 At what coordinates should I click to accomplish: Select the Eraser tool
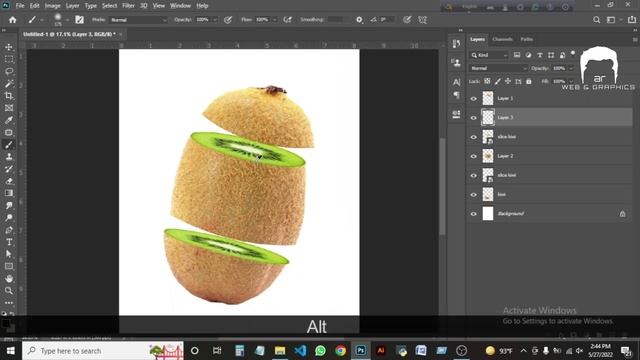tap(9, 181)
